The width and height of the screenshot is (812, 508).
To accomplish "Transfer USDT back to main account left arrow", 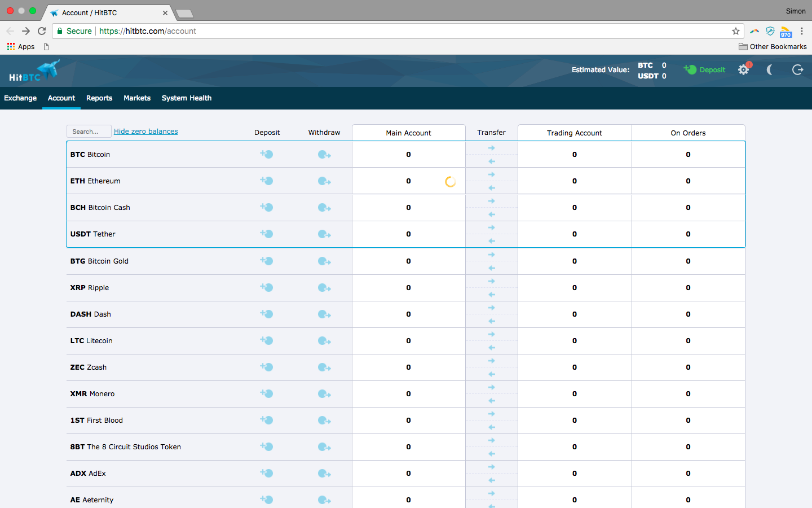I will pos(492,241).
